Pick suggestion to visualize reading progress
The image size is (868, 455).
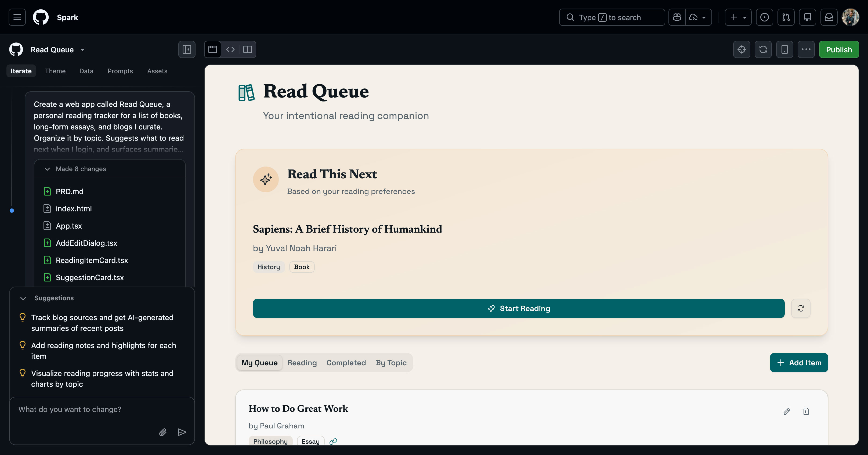(x=102, y=379)
